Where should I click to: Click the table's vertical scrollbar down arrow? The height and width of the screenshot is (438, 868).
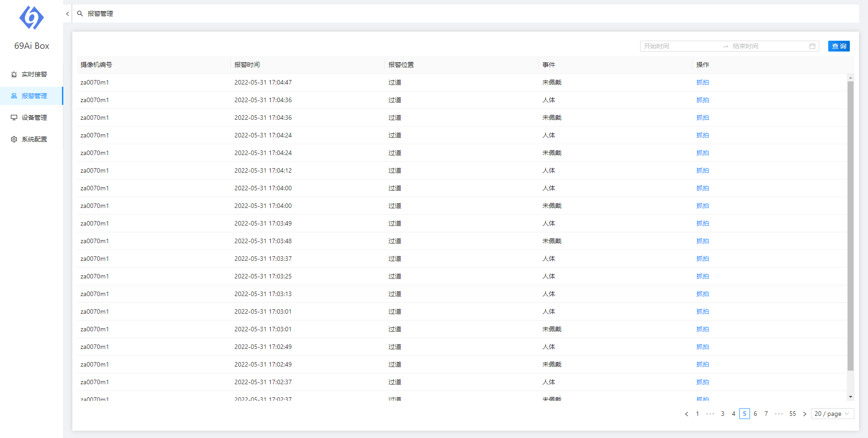[850, 397]
